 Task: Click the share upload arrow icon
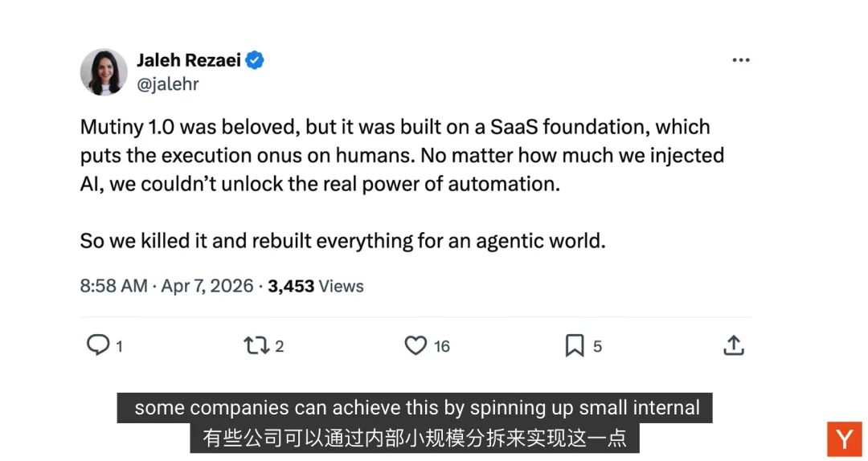click(733, 345)
